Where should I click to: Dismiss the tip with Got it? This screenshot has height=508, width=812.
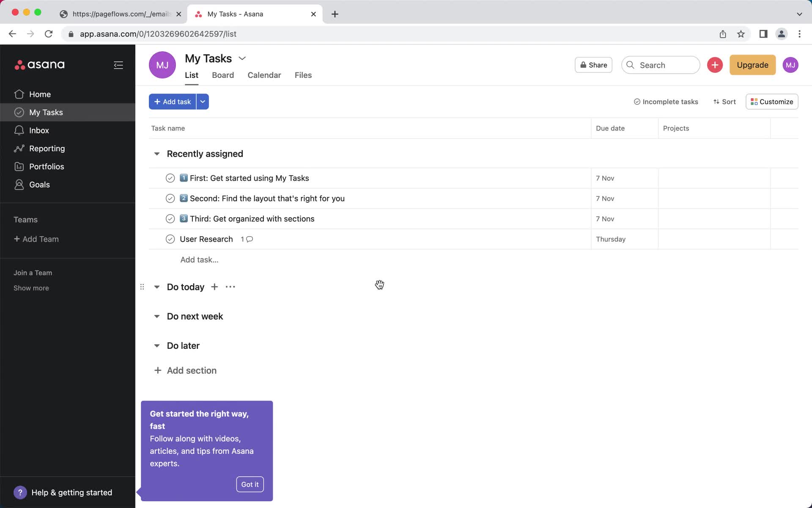coord(250,484)
